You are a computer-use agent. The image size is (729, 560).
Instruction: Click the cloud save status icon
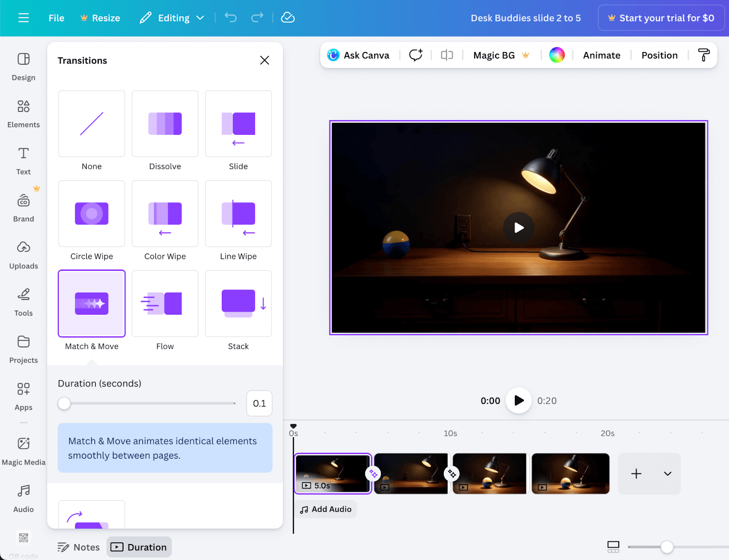click(x=287, y=18)
